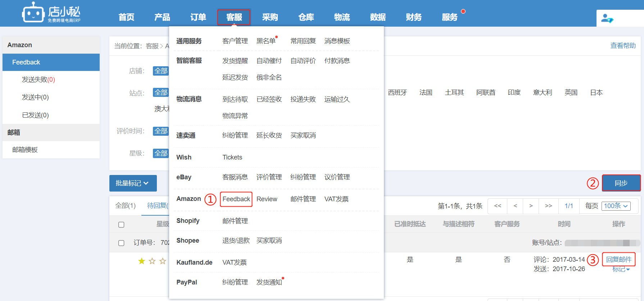Click the filled gold star rating
644x301 pixels.
click(142, 261)
